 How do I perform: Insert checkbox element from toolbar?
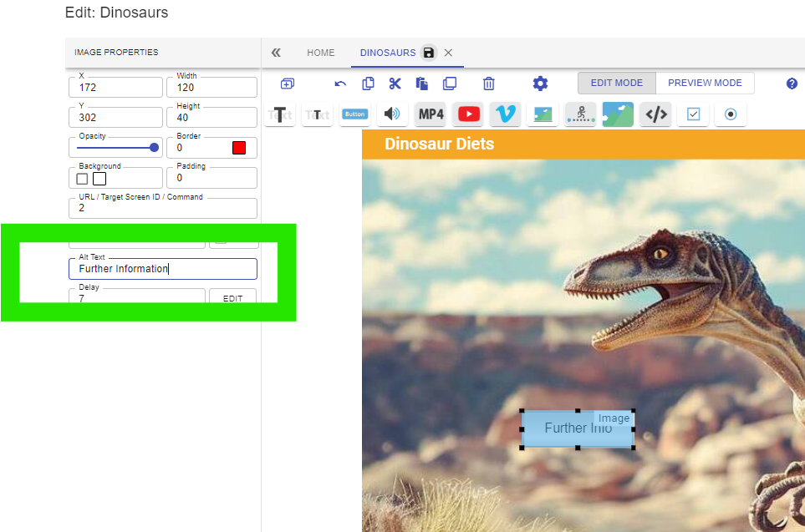click(693, 114)
